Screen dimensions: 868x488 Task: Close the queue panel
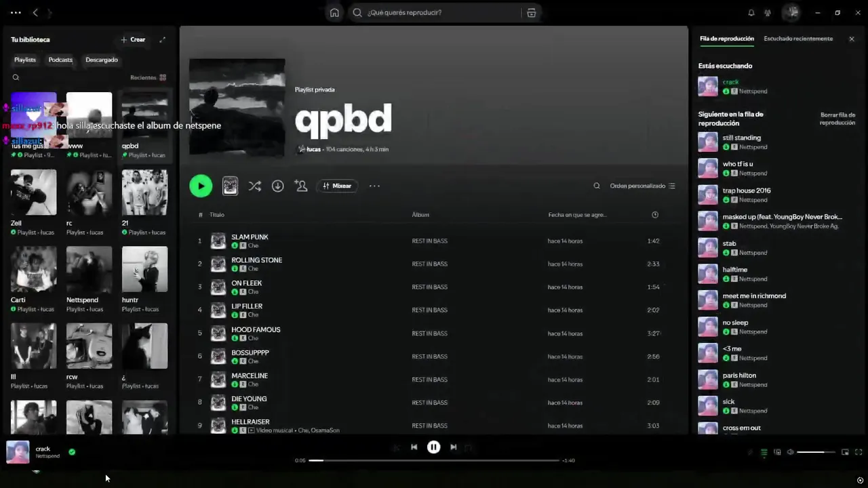coord(852,39)
